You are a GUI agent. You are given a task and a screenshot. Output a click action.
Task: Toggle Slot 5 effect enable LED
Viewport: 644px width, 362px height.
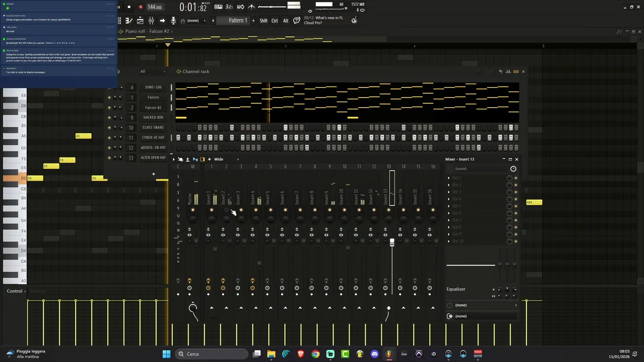515,206
